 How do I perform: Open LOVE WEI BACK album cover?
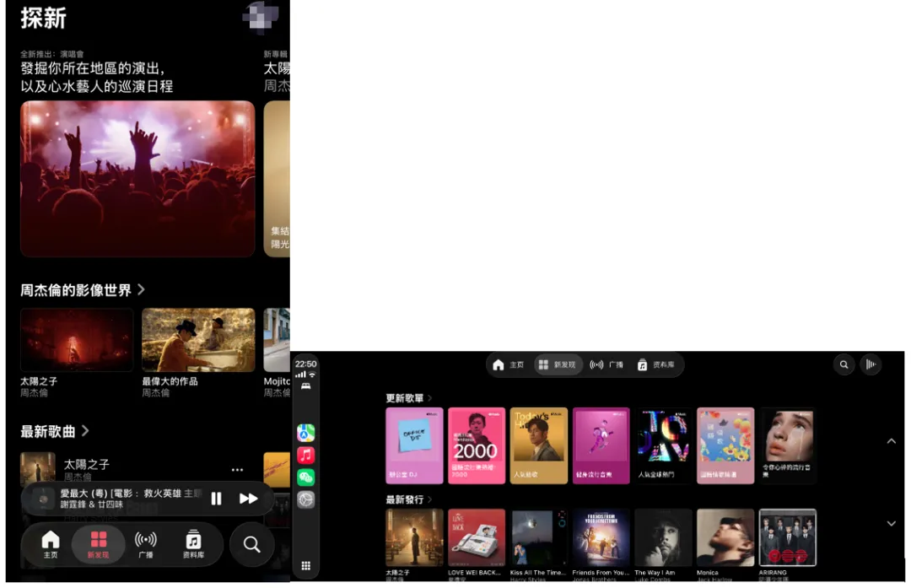coord(477,537)
